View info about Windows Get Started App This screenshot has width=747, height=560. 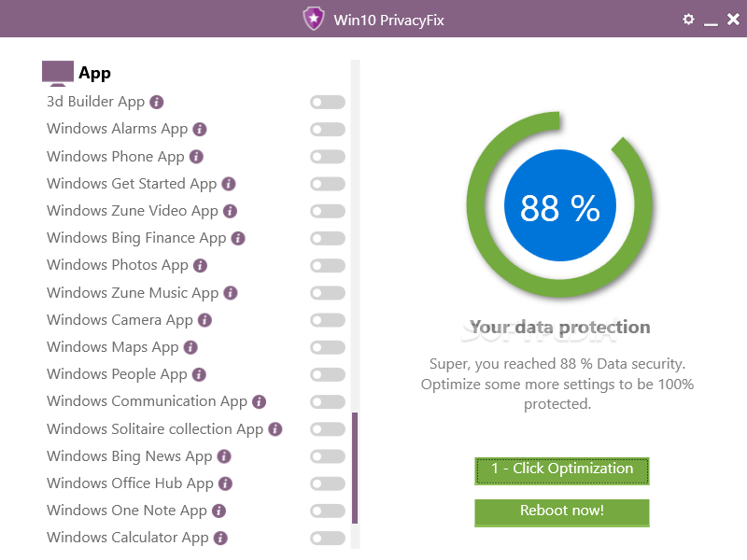coord(229,184)
